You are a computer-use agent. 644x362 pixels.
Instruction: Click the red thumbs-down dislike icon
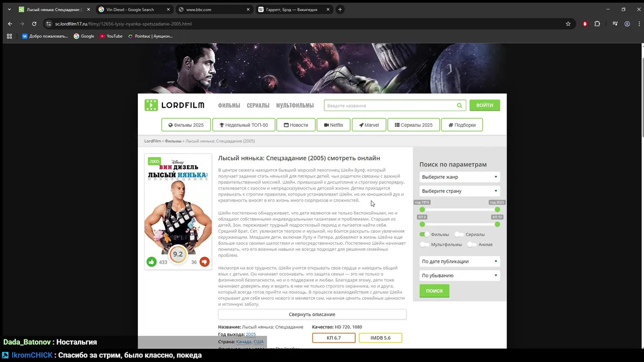204,261
